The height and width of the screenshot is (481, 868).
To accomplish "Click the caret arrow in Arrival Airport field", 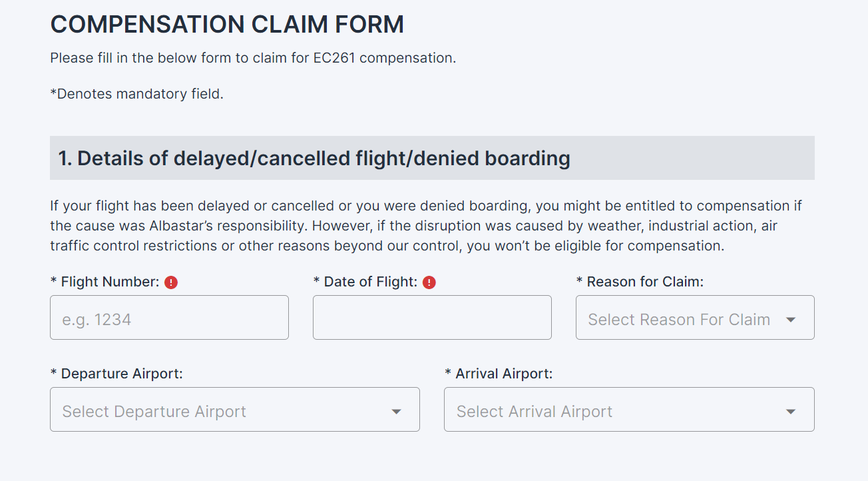I will point(791,412).
